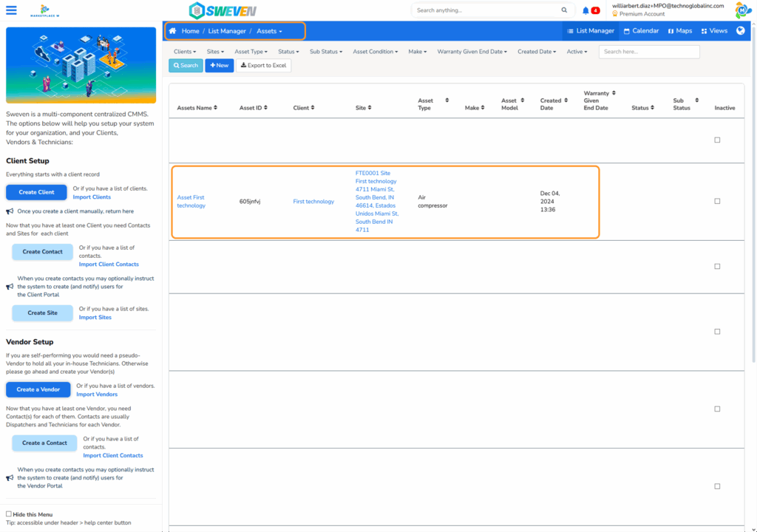Image resolution: width=757 pixels, height=532 pixels.
Task: Click the Premium Account badge icon
Action: tap(615, 14)
